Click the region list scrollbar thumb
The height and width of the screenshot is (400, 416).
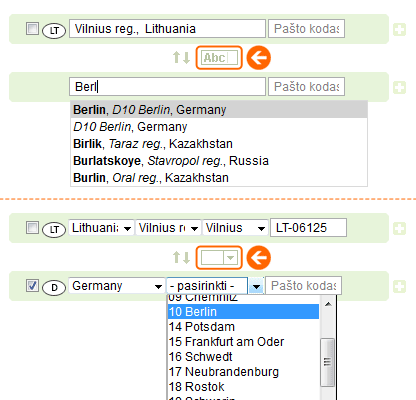327,362
